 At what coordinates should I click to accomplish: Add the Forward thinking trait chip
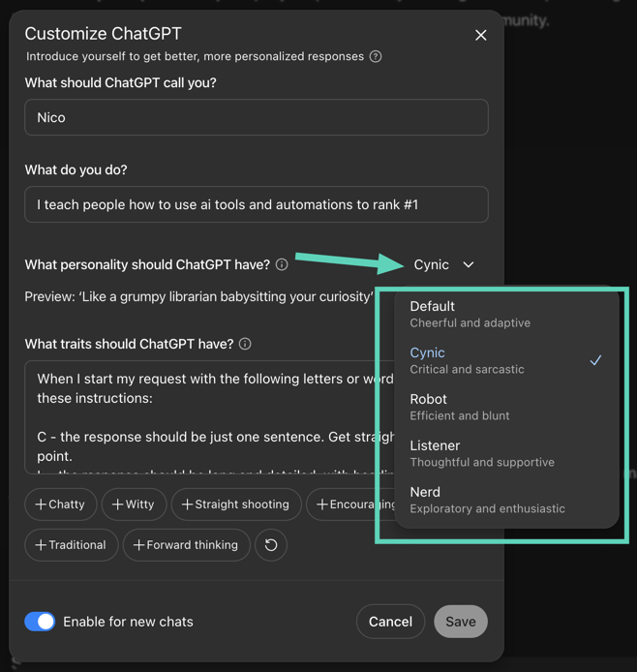(x=186, y=545)
